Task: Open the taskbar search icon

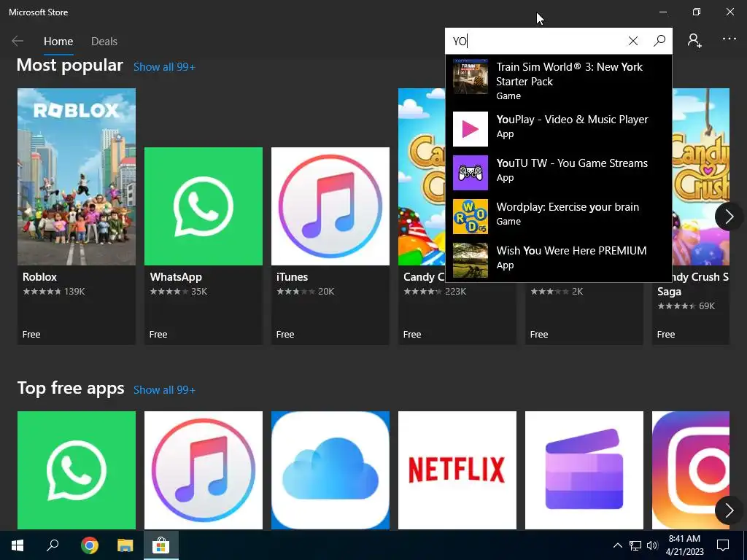Action: [53, 545]
